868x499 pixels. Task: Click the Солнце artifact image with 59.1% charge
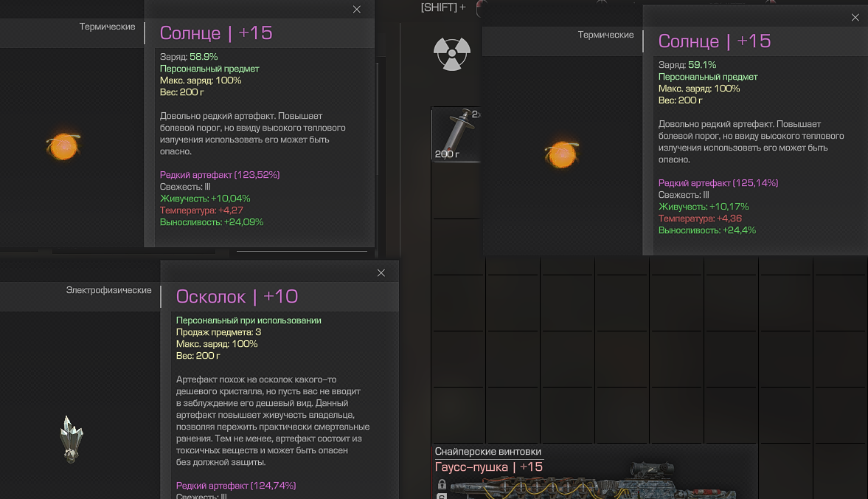(561, 154)
